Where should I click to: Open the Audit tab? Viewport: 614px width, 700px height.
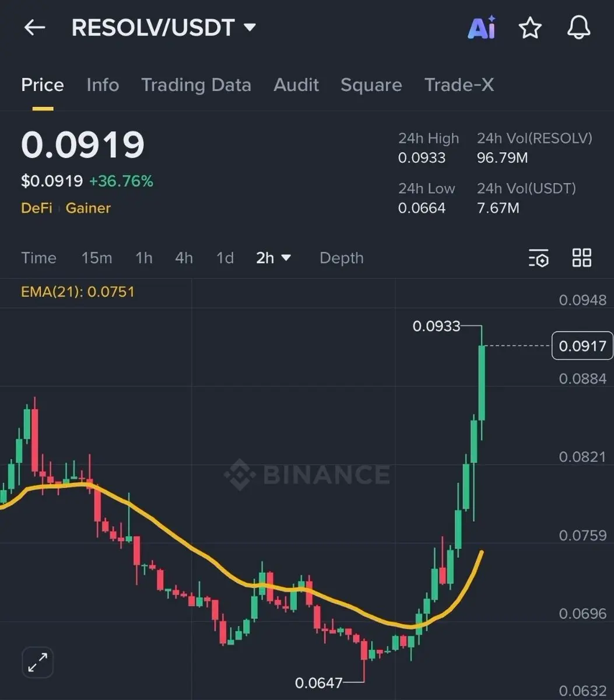pyautogui.click(x=296, y=85)
